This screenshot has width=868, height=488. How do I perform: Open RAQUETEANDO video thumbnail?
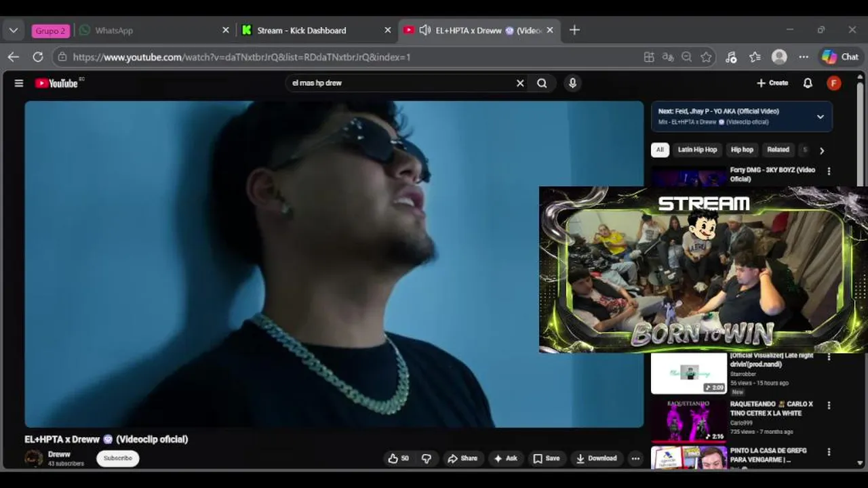[x=689, y=421]
